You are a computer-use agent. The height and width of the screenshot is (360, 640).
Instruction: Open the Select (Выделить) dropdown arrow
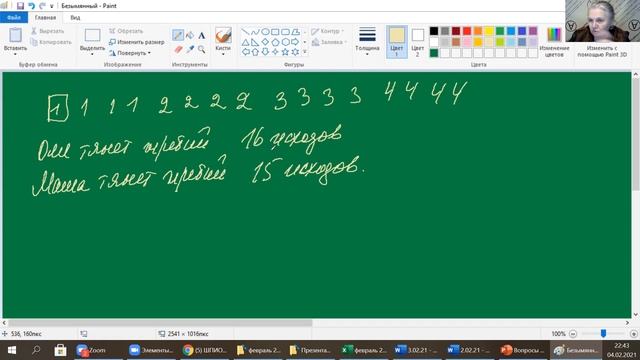point(92,54)
